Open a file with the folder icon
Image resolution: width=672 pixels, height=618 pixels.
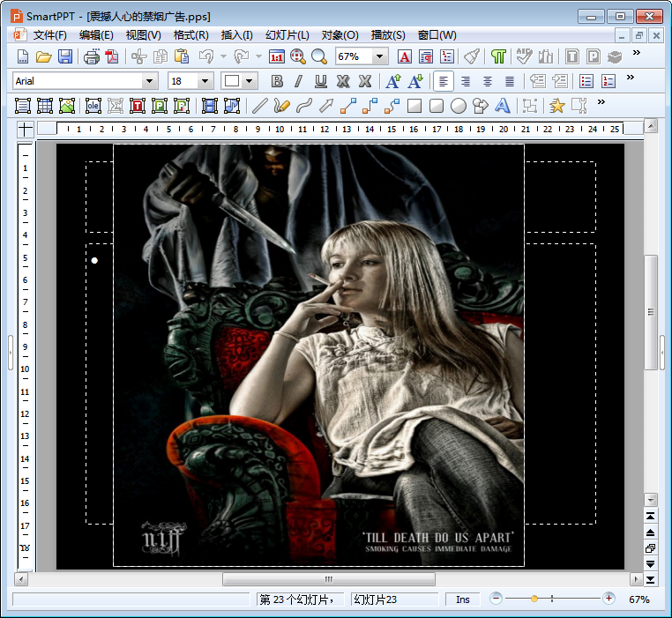[x=44, y=56]
